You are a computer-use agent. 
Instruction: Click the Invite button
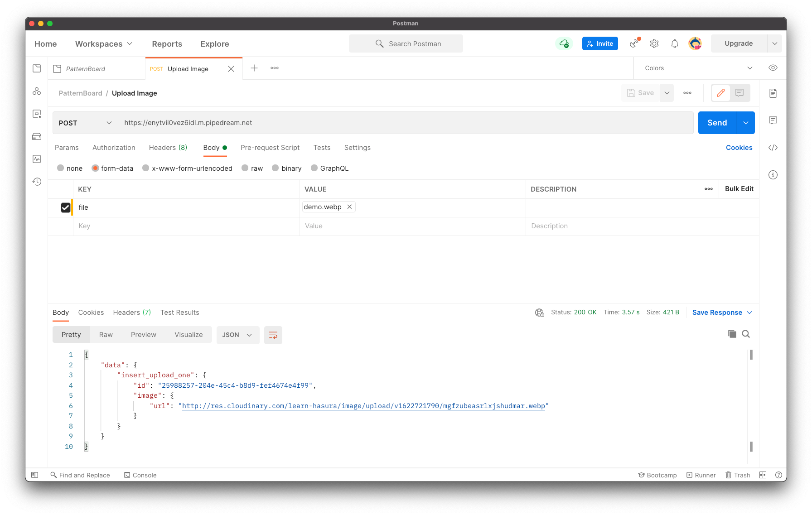(600, 43)
